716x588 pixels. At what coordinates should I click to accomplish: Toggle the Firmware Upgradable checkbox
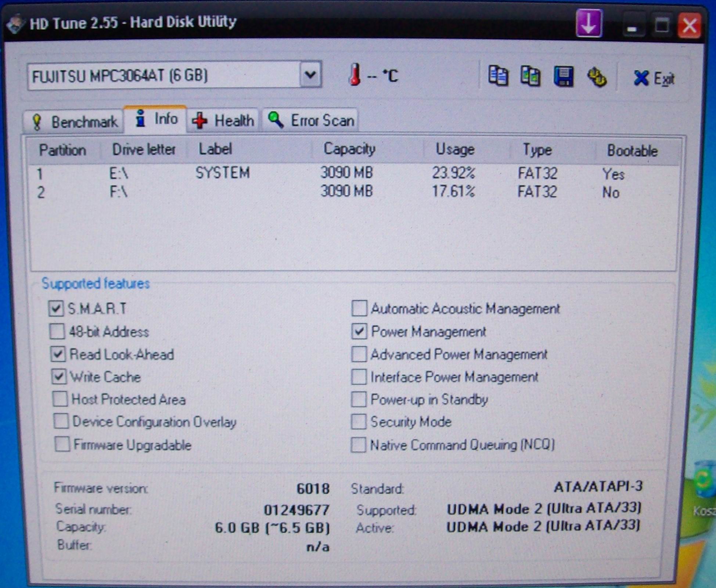click(x=62, y=444)
